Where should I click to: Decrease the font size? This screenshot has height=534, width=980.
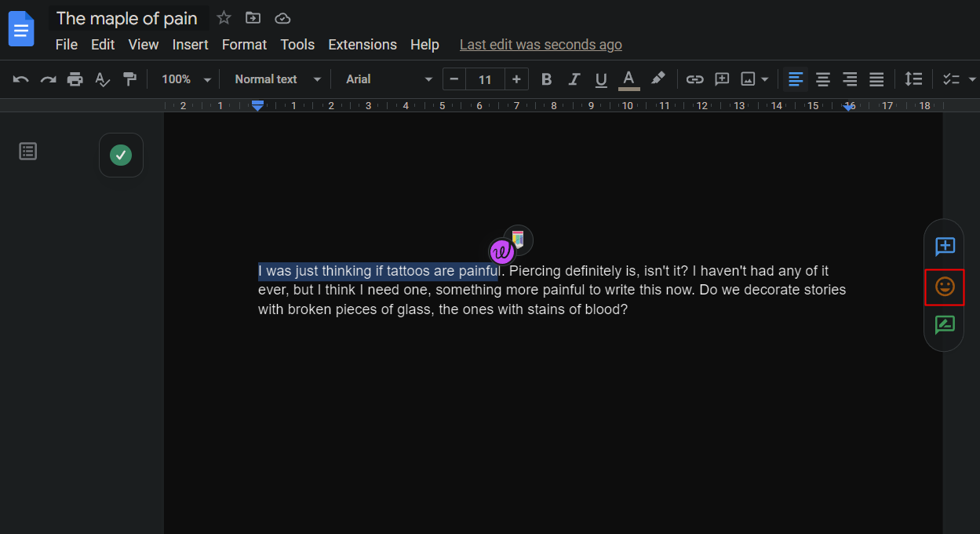click(x=454, y=79)
